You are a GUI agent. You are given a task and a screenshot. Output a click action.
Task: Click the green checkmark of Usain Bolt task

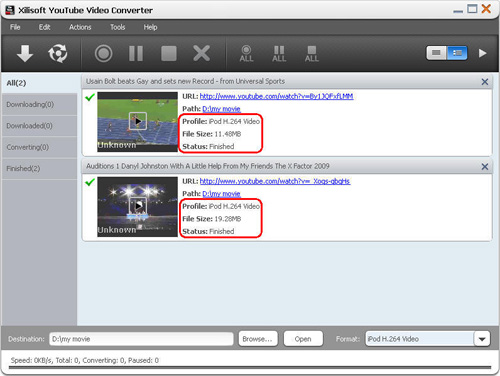click(90, 97)
